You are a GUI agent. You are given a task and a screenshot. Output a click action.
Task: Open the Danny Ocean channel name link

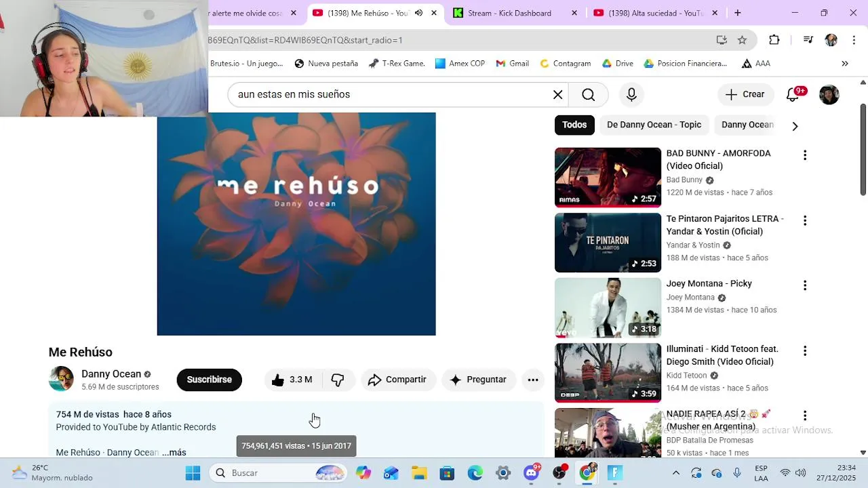coord(111,374)
